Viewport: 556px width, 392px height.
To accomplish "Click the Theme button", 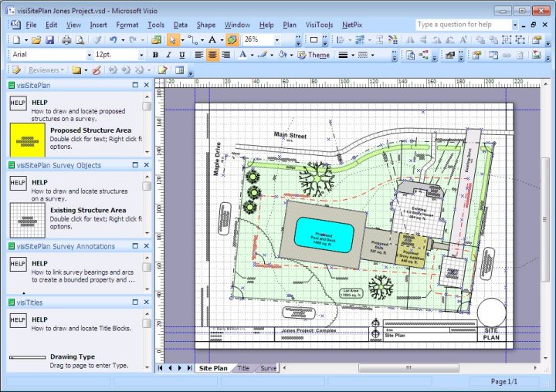I will tap(314, 55).
